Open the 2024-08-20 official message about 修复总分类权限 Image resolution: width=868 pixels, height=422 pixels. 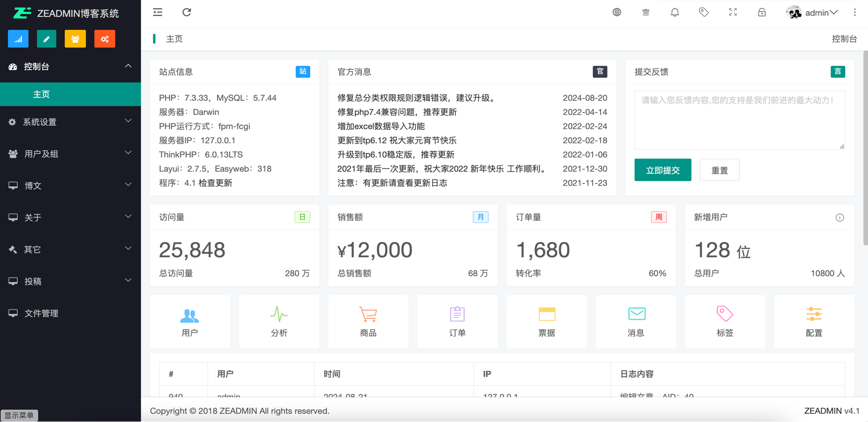[417, 98]
